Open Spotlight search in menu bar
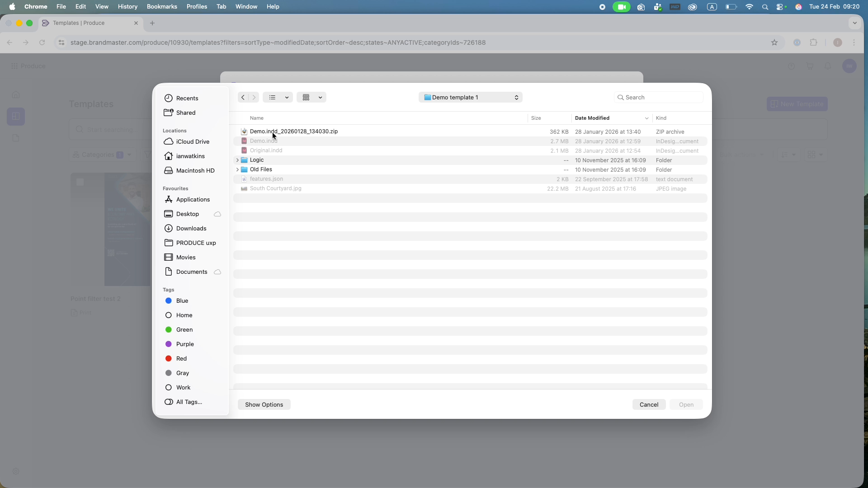Screen dimensions: 868x488 [x=765, y=7]
